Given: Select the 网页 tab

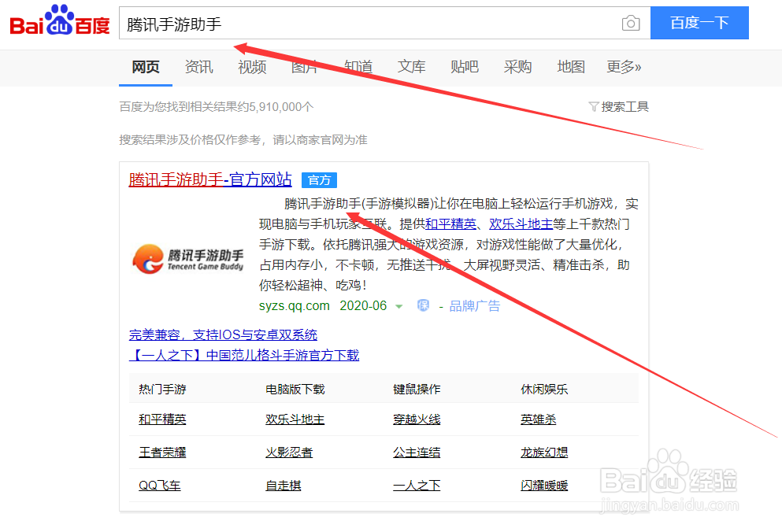Looking at the screenshot, I should [x=146, y=67].
